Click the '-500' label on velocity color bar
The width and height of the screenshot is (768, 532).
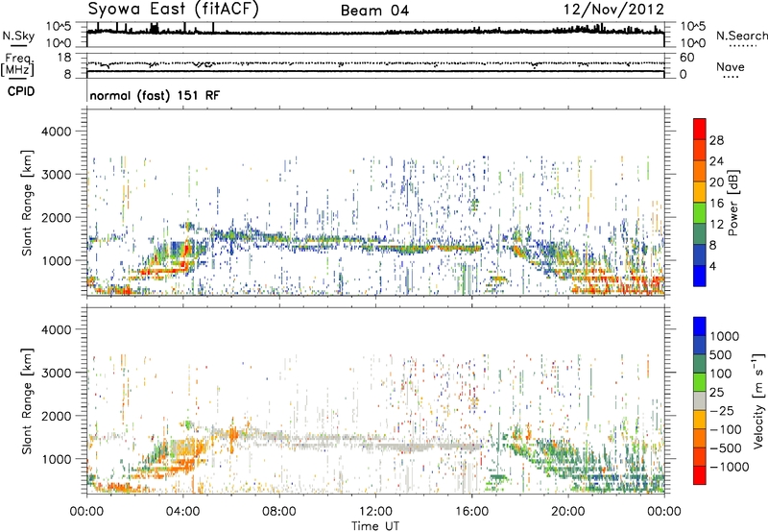[x=726, y=448]
